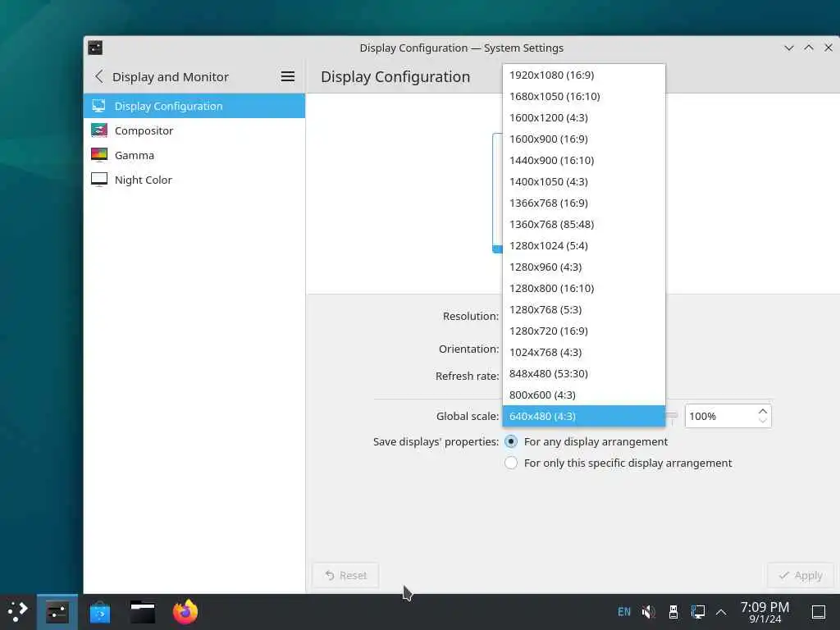
Task: Click the Reset button
Action: point(345,575)
